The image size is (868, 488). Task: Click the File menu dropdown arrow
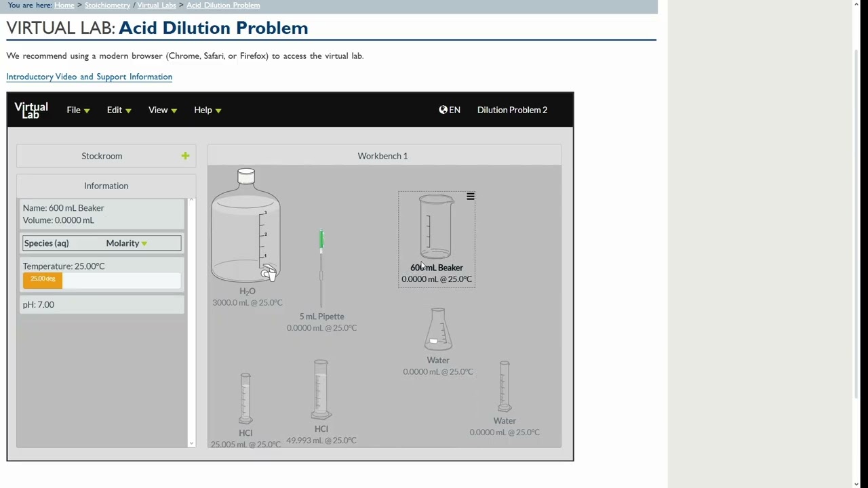[x=87, y=110]
